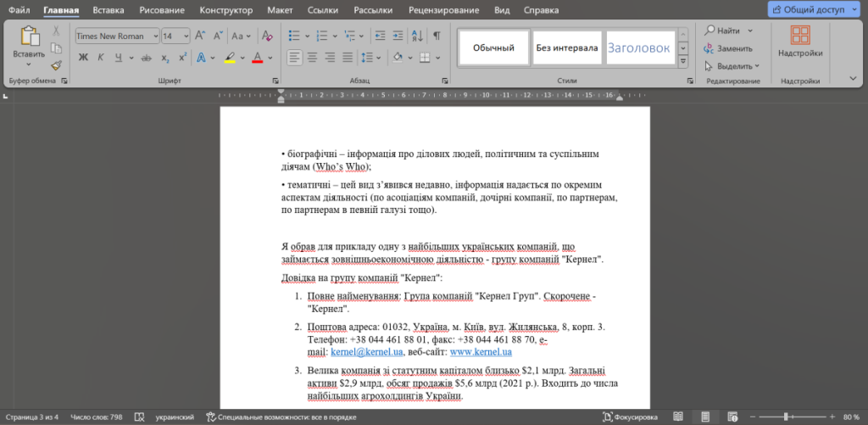The height and width of the screenshot is (425, 868).
Task: Toggle italic К formatting
Action: click(101, 58)
